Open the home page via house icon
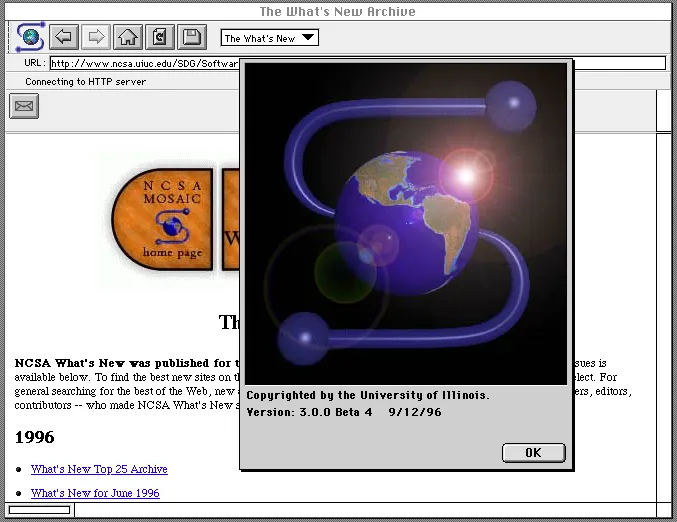Viewport: 677px width, 522px height. [x=128, y=37]
